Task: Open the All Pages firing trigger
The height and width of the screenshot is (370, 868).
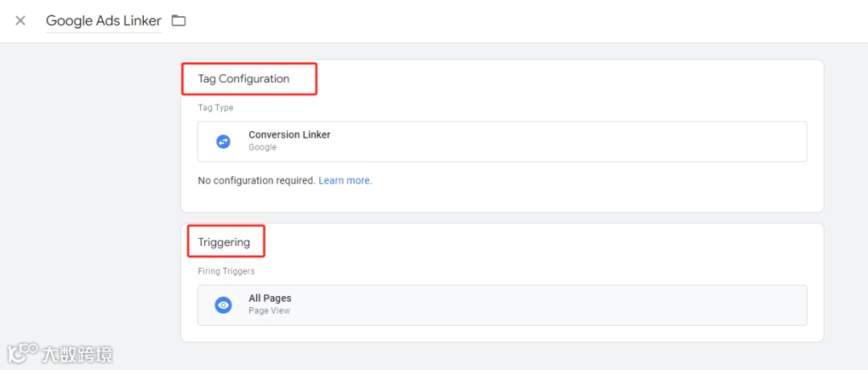Action: [x=502, y=305]
